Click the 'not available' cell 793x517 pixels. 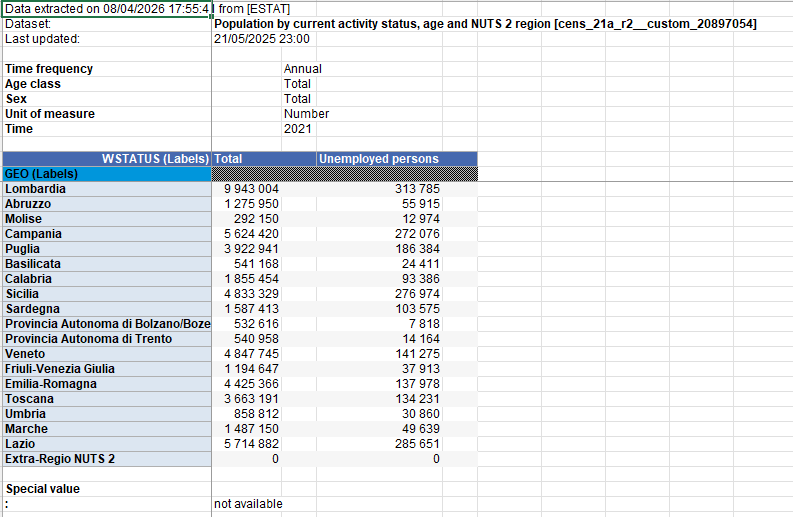coord(248,504)
